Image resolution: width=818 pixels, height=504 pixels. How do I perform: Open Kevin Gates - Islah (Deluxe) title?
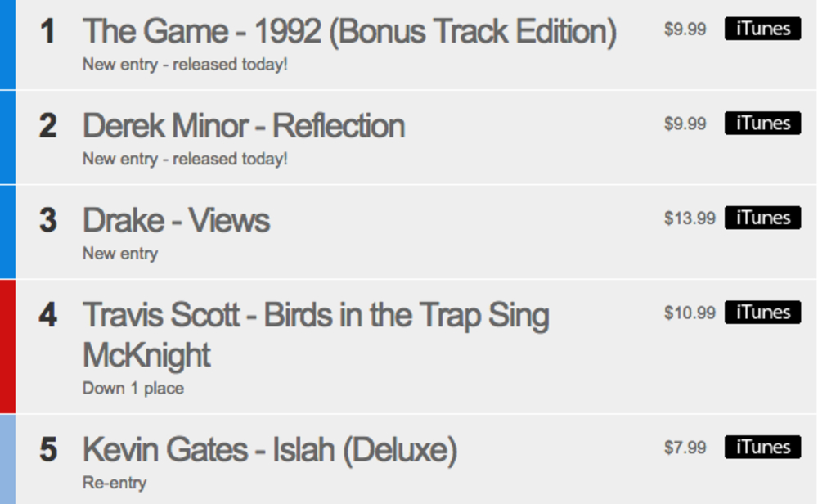[269, 450]
